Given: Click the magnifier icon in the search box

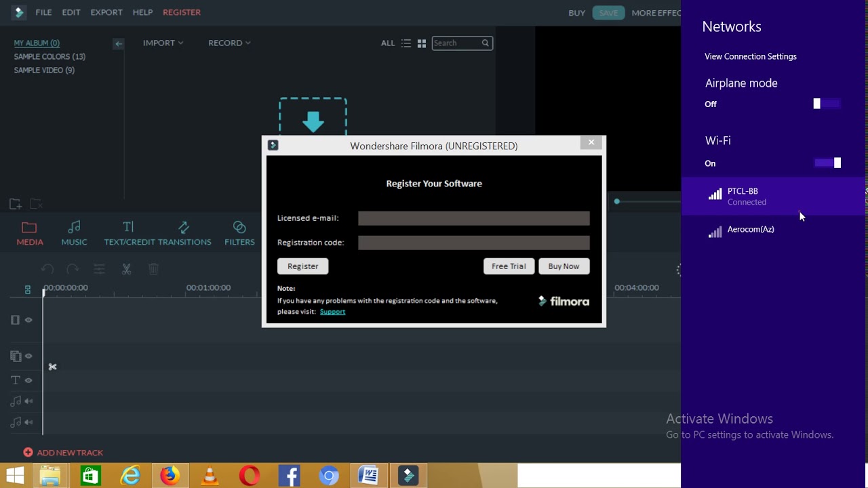Looking at the screenshot, I should tap(486, 43).
